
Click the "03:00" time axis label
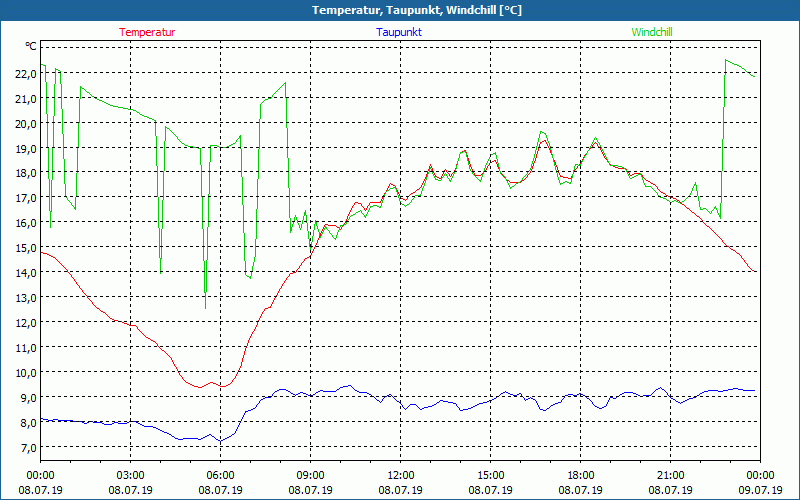131,476
